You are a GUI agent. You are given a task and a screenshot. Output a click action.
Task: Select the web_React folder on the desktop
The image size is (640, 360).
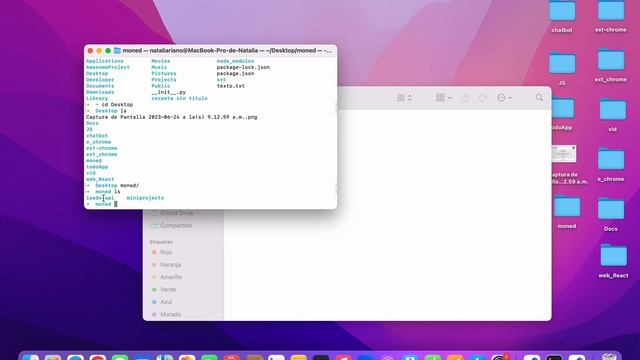tap(613, 256)
